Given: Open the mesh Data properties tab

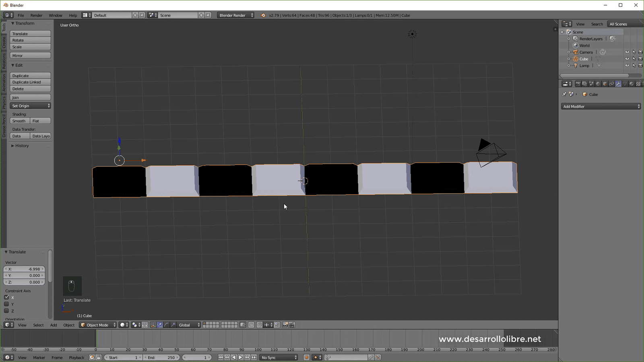Looking at the screenshot, I should (625, 84).
